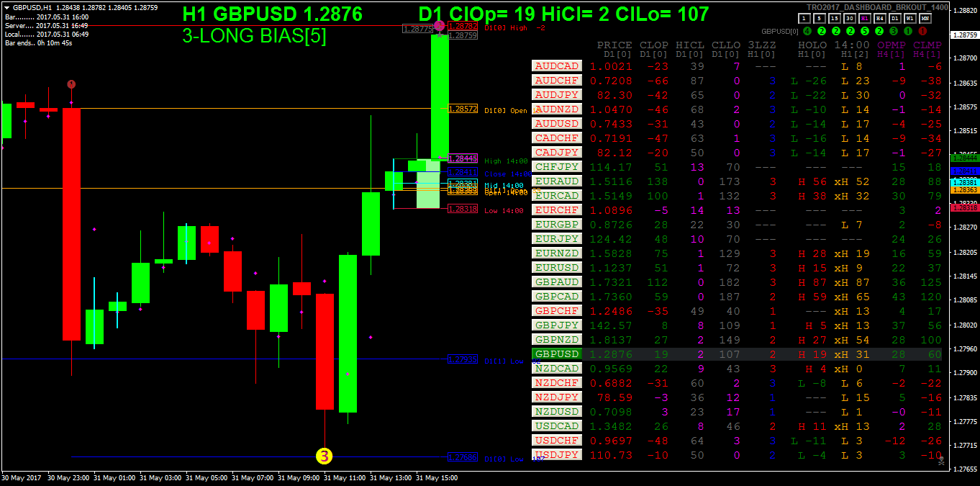Click the bias circle under the 30 button
The width and height of the screenshot is (980, 486).
pyautogui.click(x=850, y=31)
